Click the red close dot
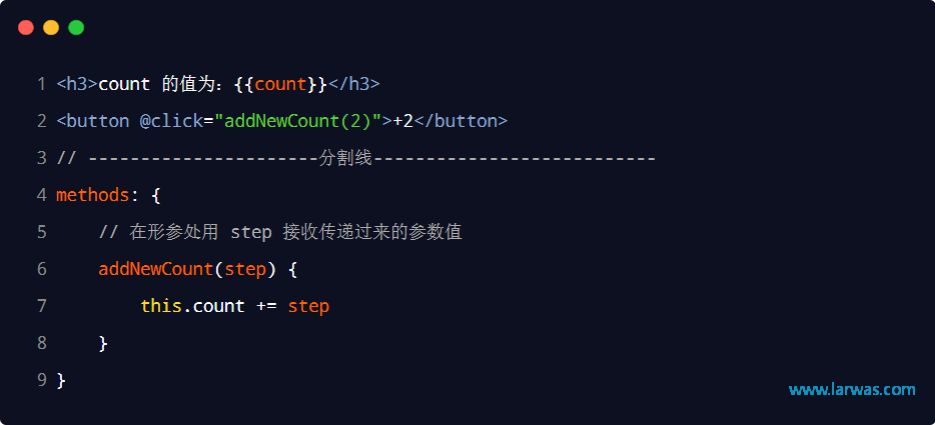This screenshot has height=425, width=935. click(x=26, y=27)
